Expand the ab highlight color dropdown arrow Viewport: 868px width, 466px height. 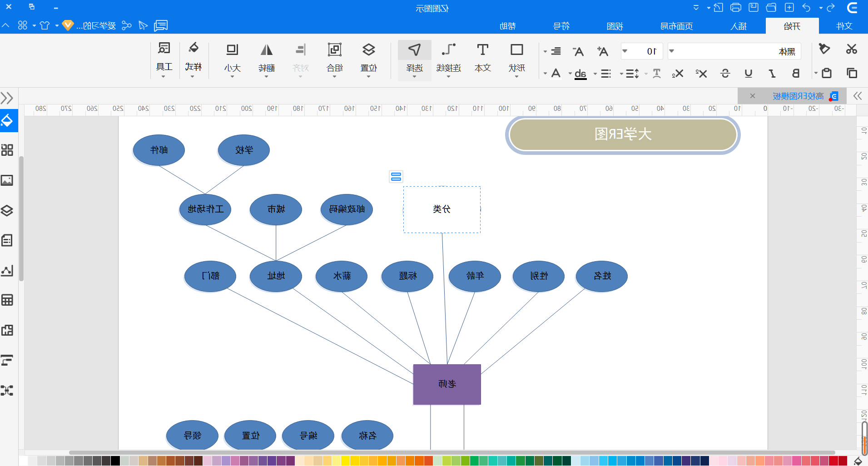pos(570,74)
